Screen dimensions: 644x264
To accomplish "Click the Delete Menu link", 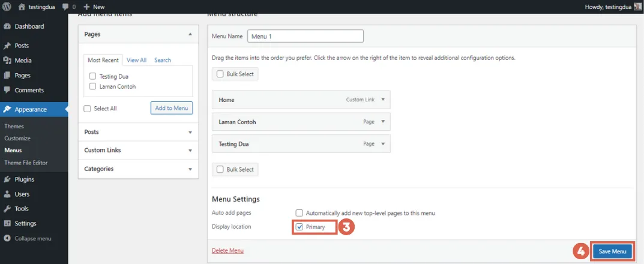I will [x=227, y=250].
